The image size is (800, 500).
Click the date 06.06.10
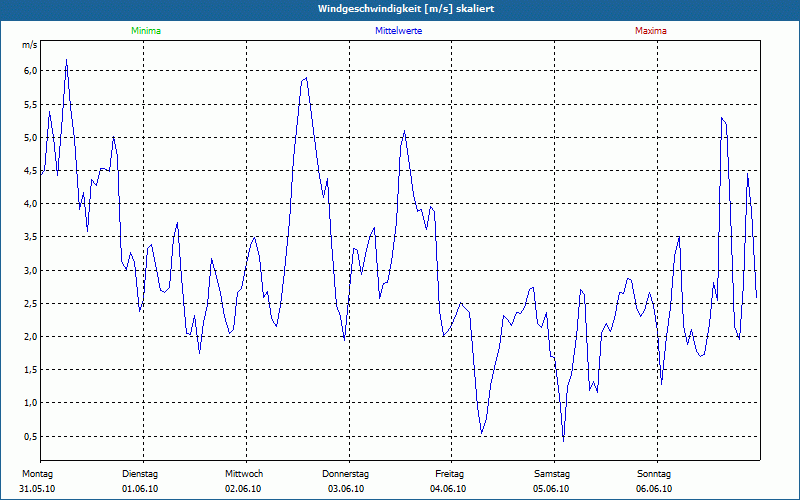(654, 489)
